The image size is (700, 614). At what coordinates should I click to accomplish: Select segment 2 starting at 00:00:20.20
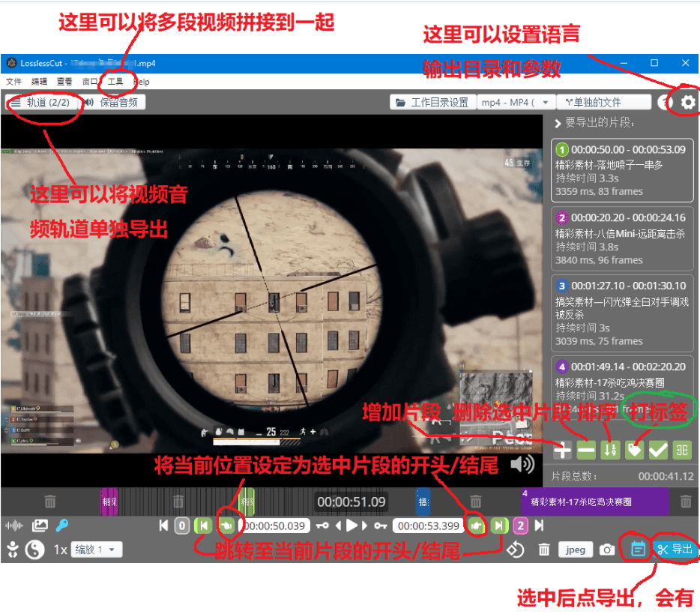click(622, 239)
